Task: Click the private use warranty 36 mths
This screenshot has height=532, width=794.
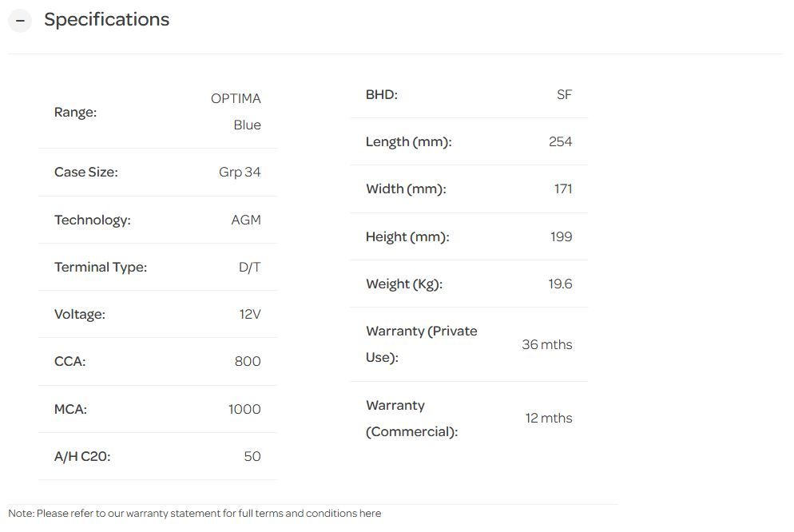Action: coord(547,344)
